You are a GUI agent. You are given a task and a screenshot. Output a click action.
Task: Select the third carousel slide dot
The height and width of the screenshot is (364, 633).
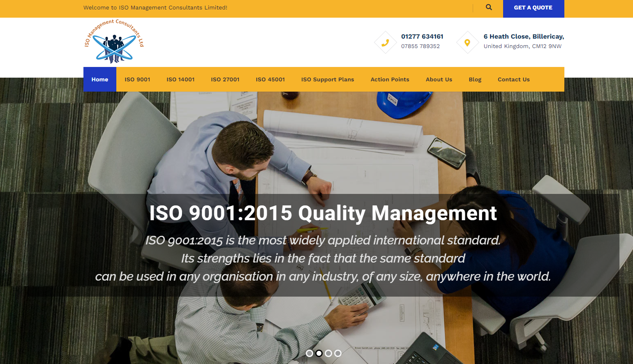point(328,353)
